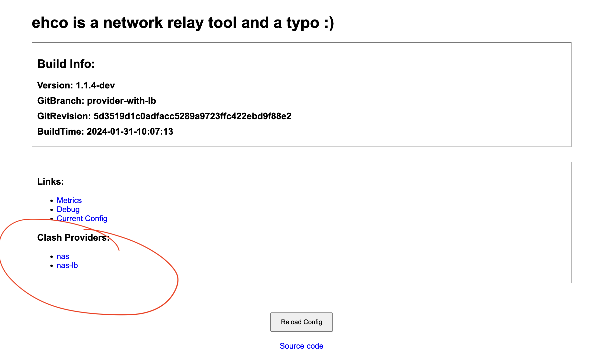Click the Links section heading
This screenshot has width=591, height=364.
[x=51, y=182]
